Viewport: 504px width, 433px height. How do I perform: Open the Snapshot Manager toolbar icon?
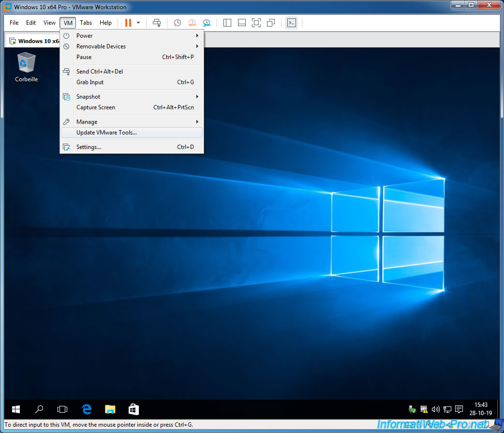pyautogui.click(x=207, y=23)
